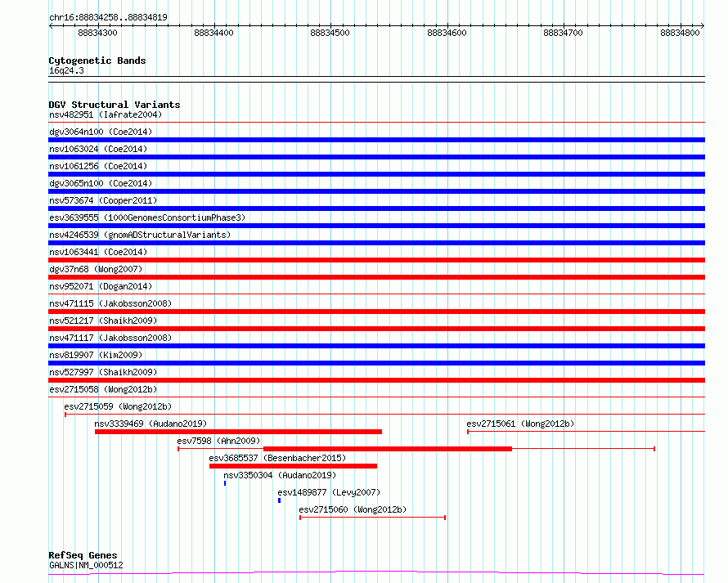Open variant nsv521217 (Shaikh2009)
This screenshot has height=583, width=728.
click(x=103, y=321)
